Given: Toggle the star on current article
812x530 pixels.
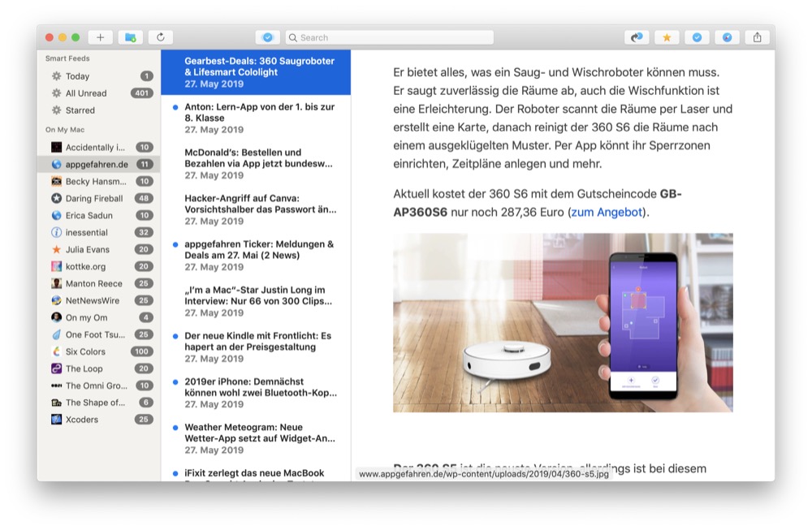Looking at the screenshot, I should pyautogui.click(x=667, y=37).
